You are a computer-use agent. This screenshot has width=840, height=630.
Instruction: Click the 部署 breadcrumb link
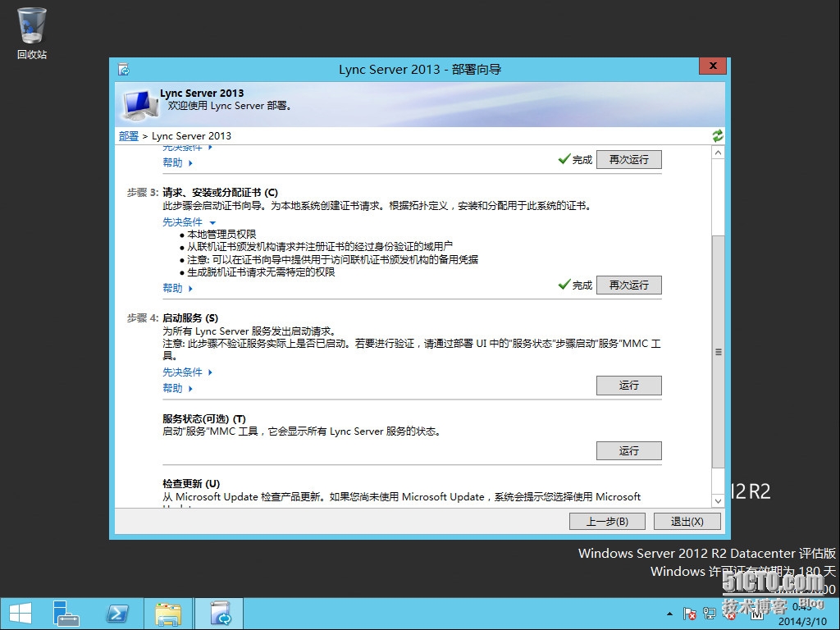point(129,136)
